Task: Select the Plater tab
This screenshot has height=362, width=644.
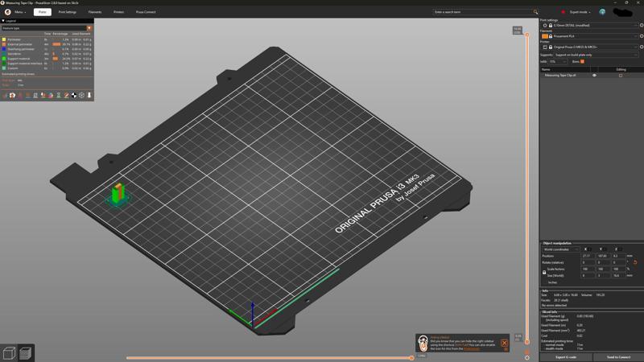Action: 43,12
